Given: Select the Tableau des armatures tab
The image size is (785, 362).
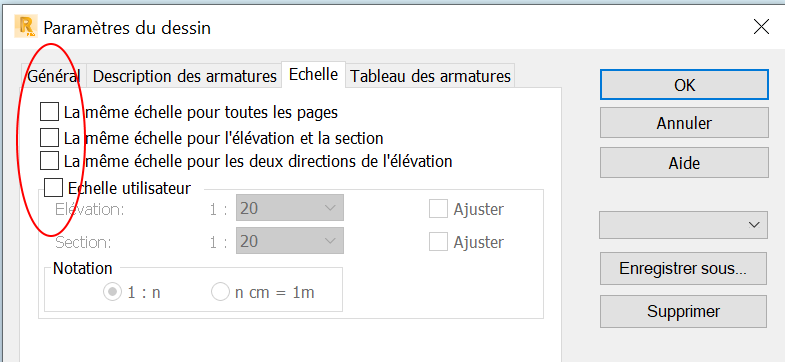Looking at the screenshot, I should (x=430, y=76).
